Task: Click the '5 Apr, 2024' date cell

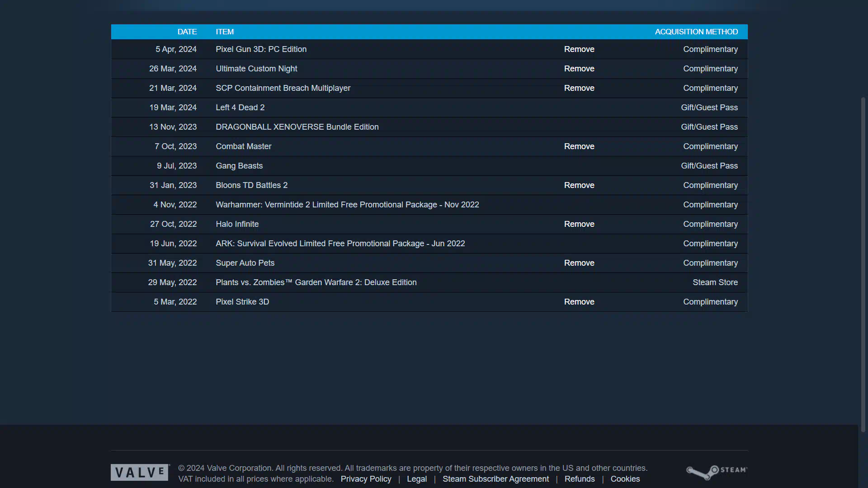Action: pos(176,49)
